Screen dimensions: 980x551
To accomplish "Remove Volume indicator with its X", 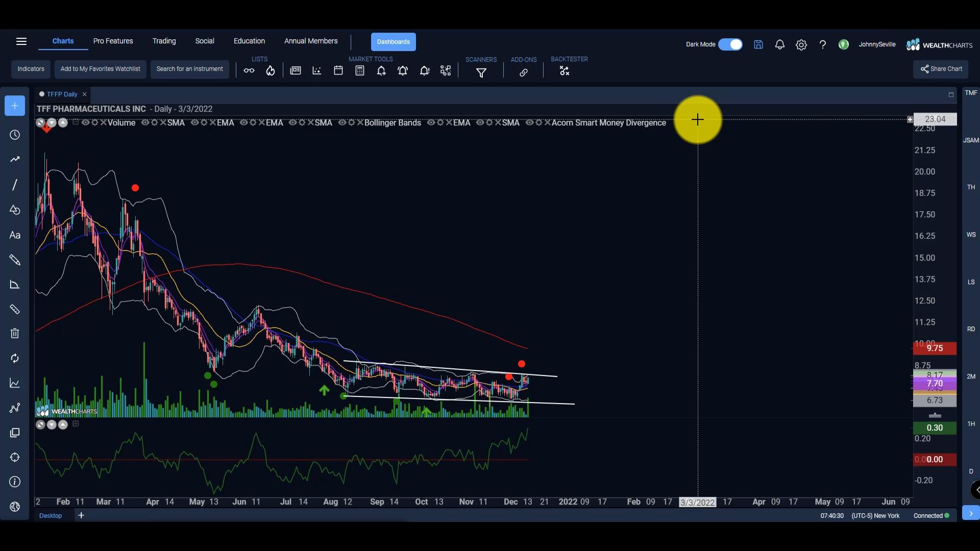I will (x=104, y=122).
